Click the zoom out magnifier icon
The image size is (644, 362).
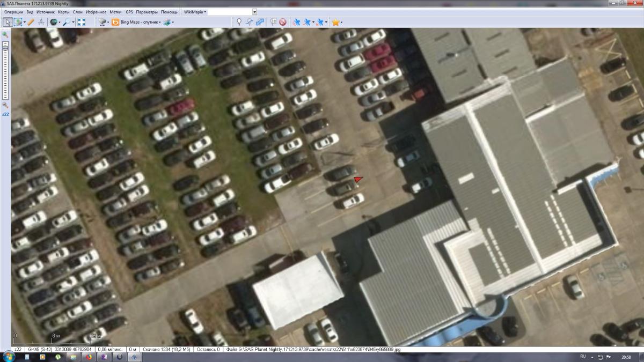pos(5,105)
